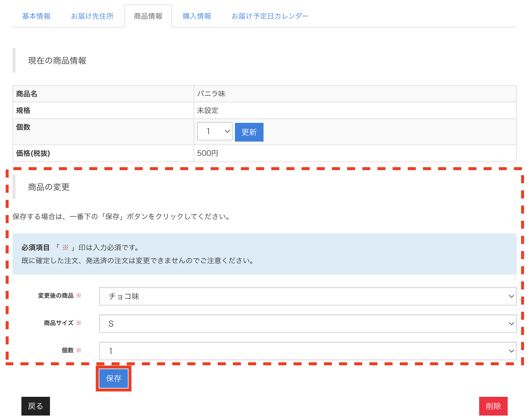The width and height of the screenshot is (530, 420).
Task: Open the quantity dropdown beside 更新
Action: coord(214,131)
